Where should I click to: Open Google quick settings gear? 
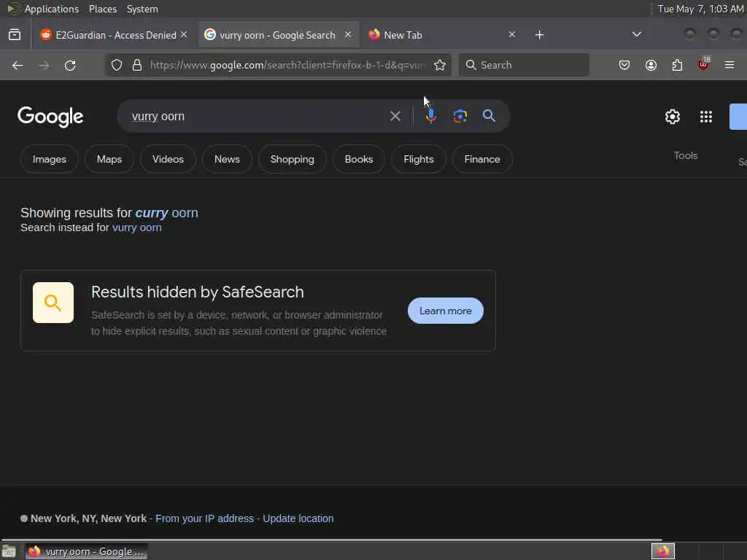coord(672,117)
